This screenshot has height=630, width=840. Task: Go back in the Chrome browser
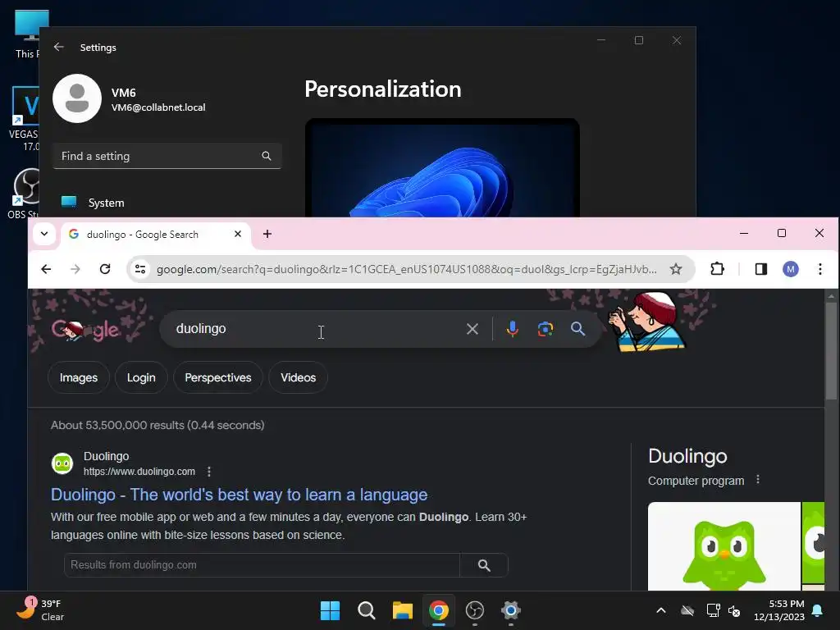(x=46, y=269)
